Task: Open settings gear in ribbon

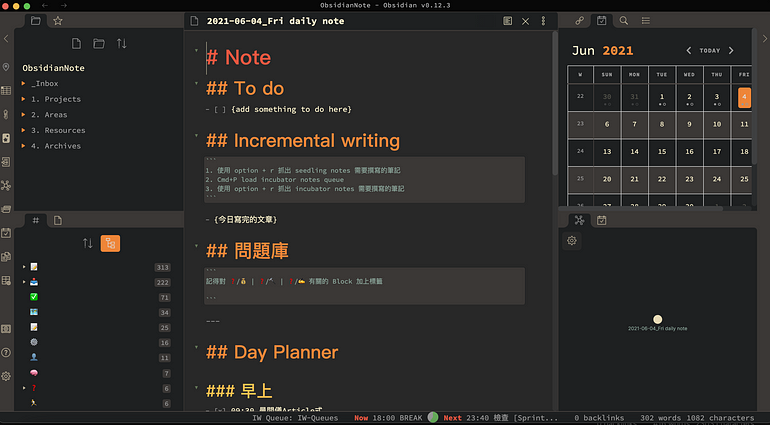Action: 6,376
